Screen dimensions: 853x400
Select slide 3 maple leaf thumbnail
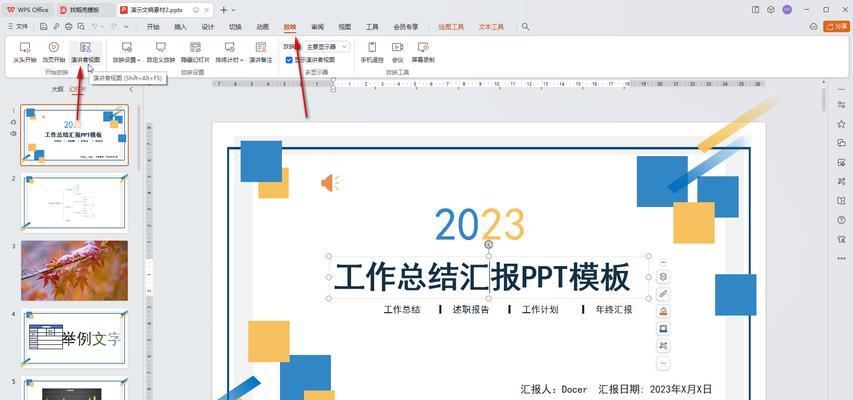click(75, 270)
